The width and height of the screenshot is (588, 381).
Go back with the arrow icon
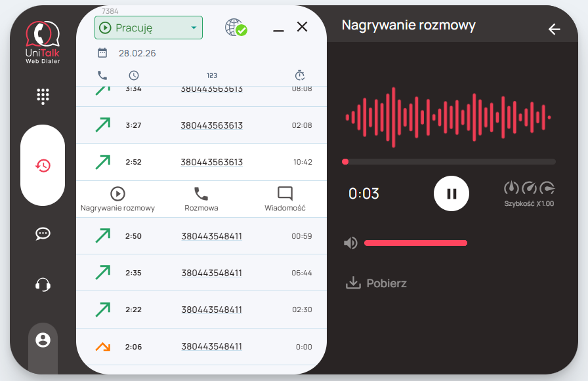pos(555,29)
